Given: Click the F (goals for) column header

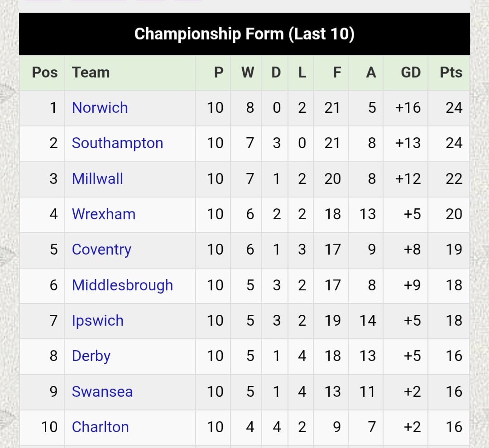Looking at the screenshot, I should tap(337, 72).
